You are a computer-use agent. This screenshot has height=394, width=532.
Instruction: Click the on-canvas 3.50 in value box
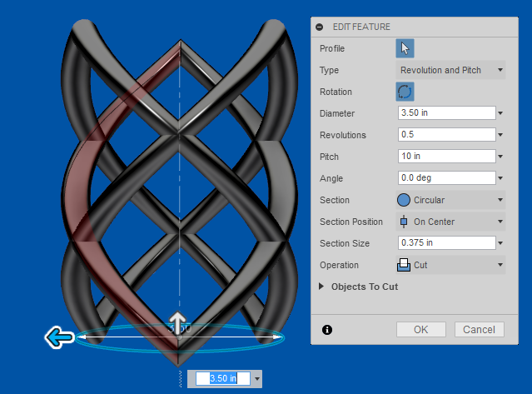click(223, 378)
